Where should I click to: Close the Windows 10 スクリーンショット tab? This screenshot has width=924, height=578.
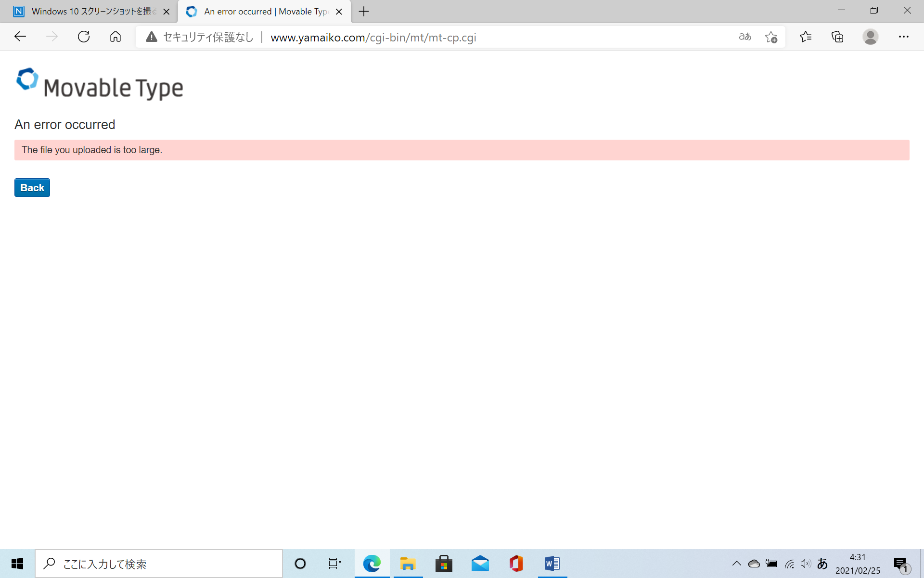[167, 12]
